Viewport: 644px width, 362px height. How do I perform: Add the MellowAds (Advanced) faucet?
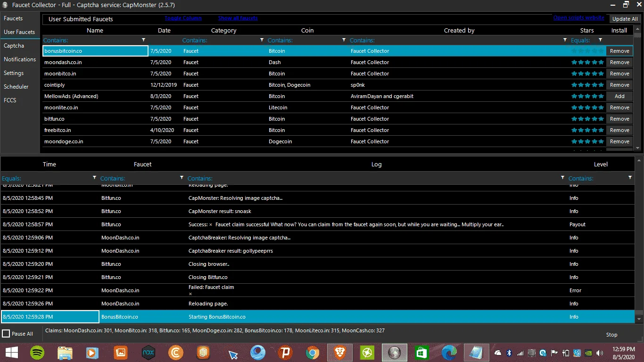tap(619, 96)
